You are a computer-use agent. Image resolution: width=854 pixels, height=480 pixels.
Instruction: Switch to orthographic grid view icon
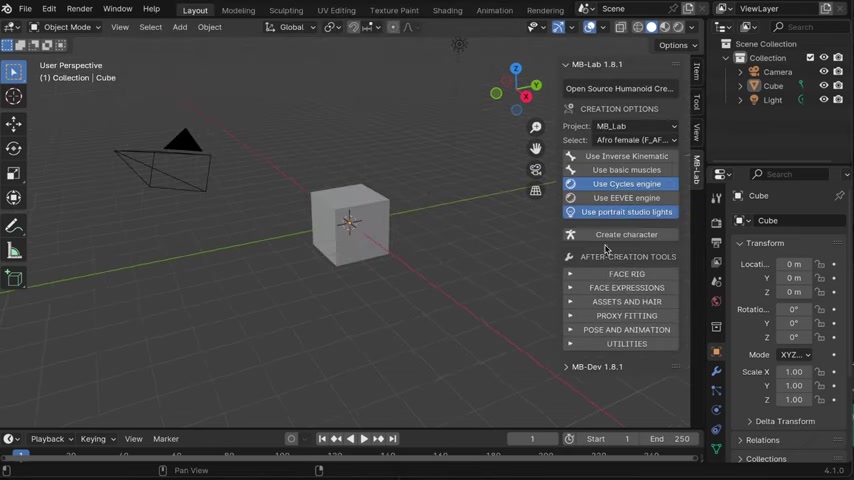(536, 190)
